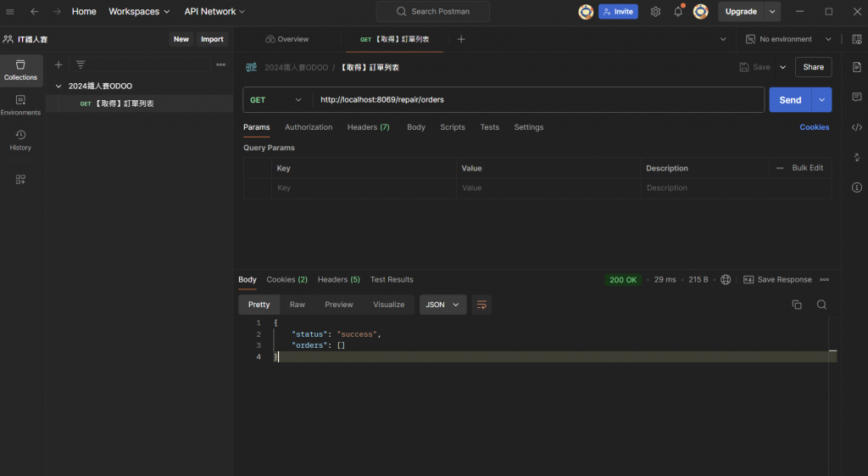Switch response view to Raw

click(298, 305)
